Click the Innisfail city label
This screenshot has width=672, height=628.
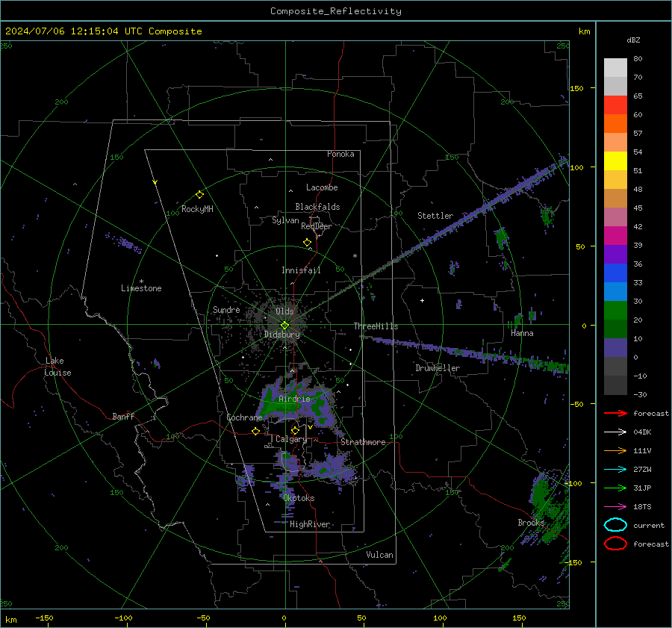pyautogui.click(x=301, y=270)
